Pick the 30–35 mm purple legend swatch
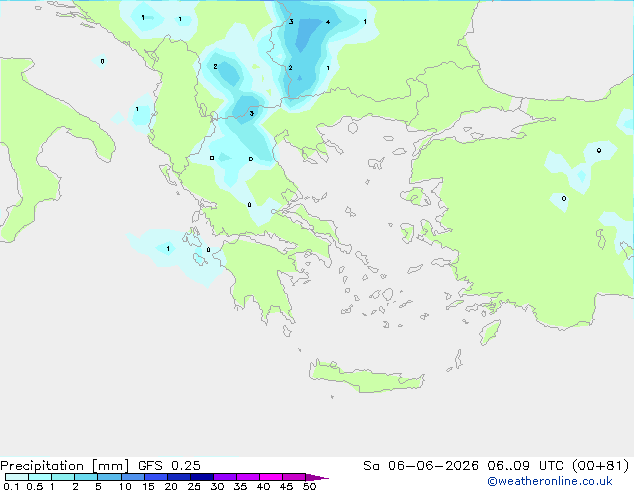This screenshot has height=490, width=634. (x=224, y=477)
